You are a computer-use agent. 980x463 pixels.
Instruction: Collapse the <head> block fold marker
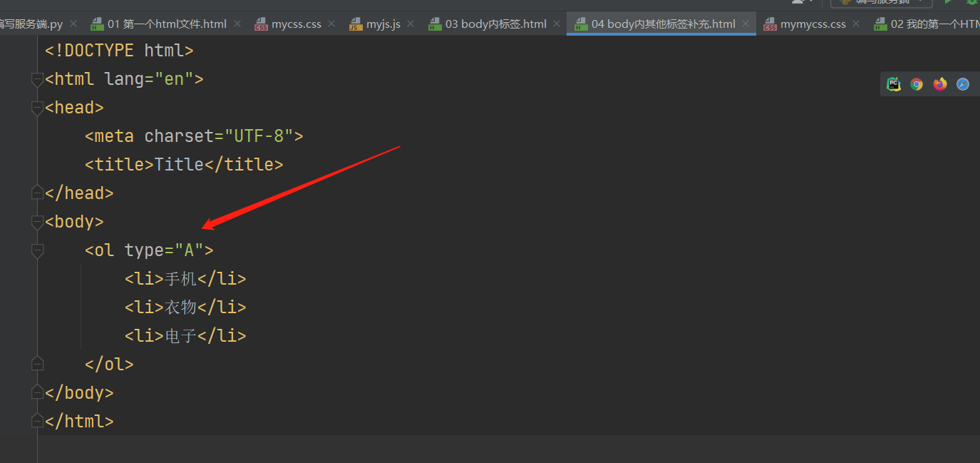click(x=37, y=108)
